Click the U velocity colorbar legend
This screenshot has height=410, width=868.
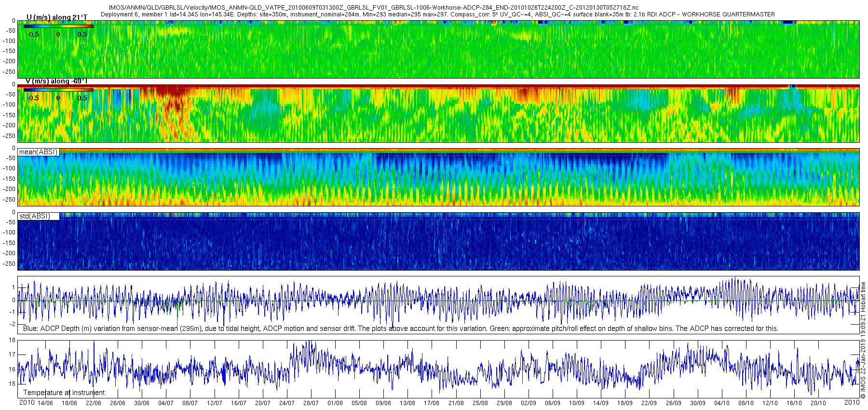(58, 26)
